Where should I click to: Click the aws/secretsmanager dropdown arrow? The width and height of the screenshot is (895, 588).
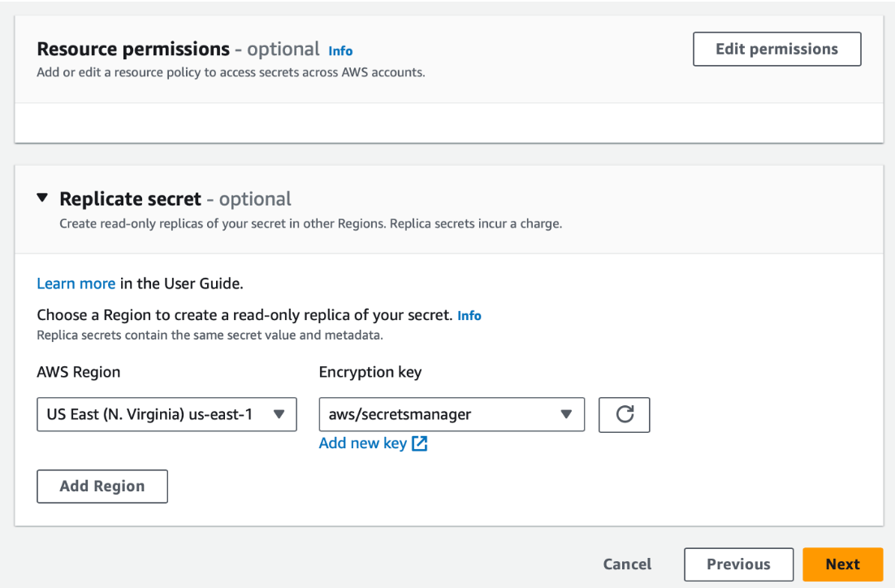point(566,414)
